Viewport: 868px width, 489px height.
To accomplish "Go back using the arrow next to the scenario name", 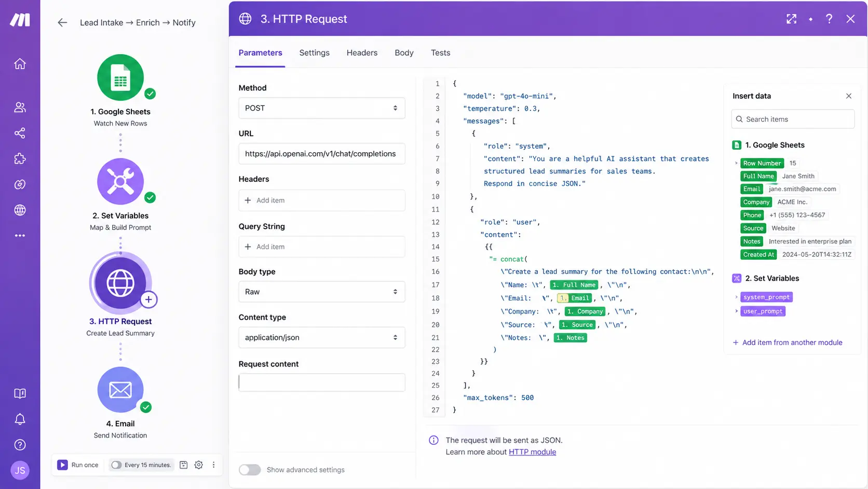I will [62, 22].
